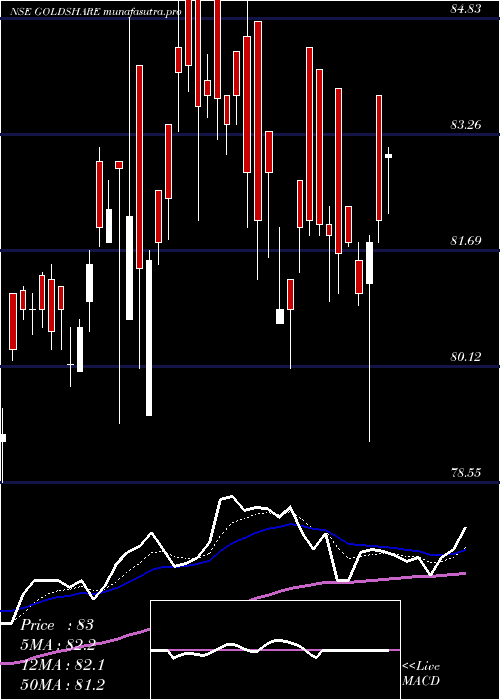Image resolution: width=500 pixels, height=700 pixels.
Task: Open the Live MACD inset chart
Action: (275, 650)
